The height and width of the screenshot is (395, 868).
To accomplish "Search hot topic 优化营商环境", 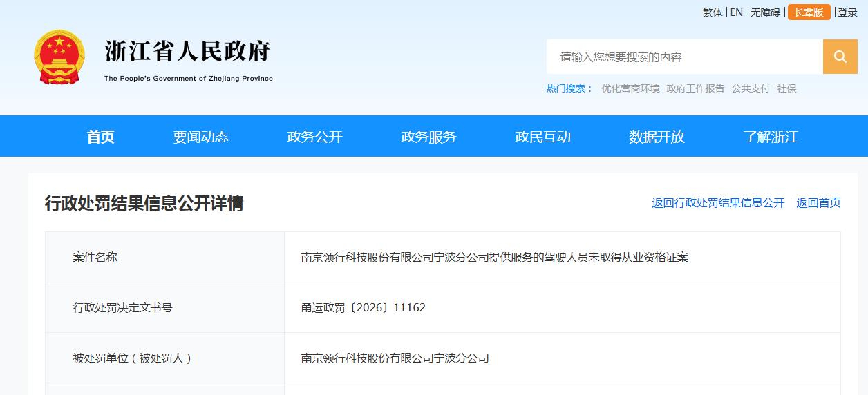I will coord(630,88).
